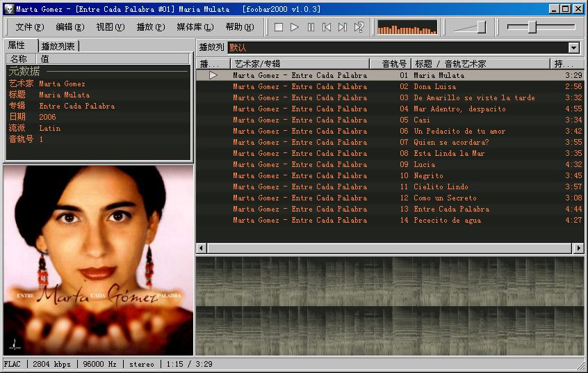The height and width of the screenshot is (373, 588).
Task: Click the Play button in toolbar
Action: (295, 27)
